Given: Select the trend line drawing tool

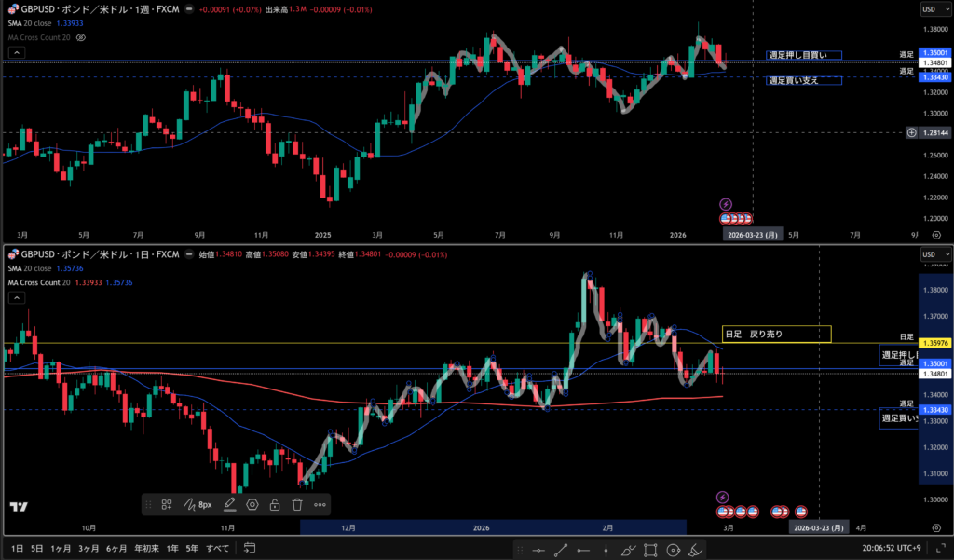Looking at the screenshot, I should click(561, 550).
